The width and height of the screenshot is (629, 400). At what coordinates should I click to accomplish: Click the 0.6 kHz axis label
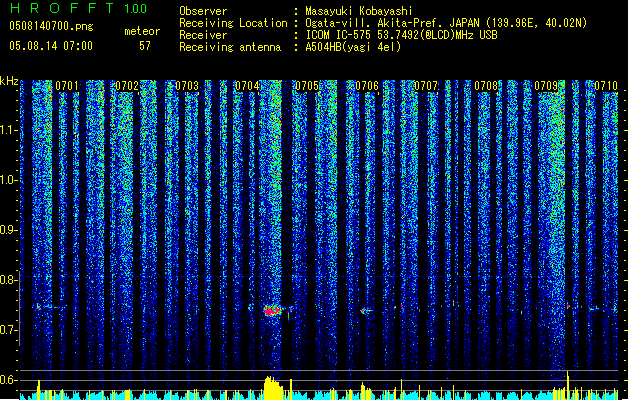9,380
